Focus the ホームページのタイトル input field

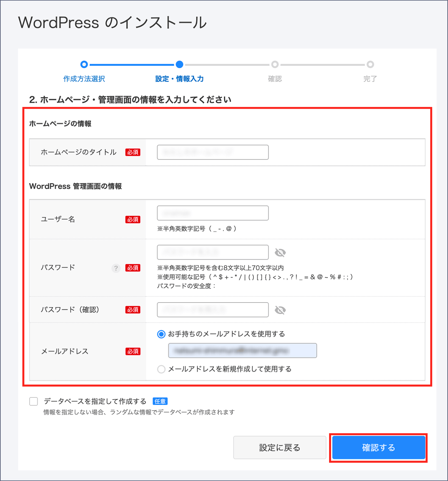pyautogui.click(x=213, y=152)
